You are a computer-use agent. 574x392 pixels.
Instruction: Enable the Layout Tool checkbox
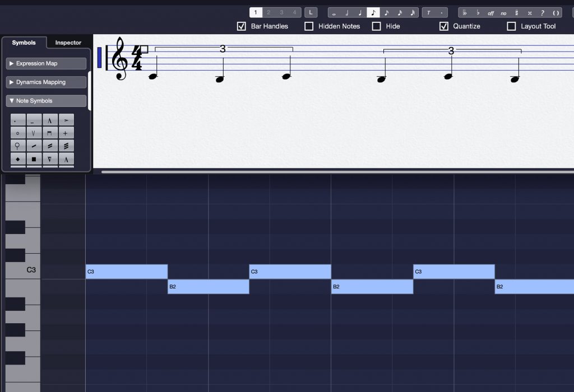511,26
